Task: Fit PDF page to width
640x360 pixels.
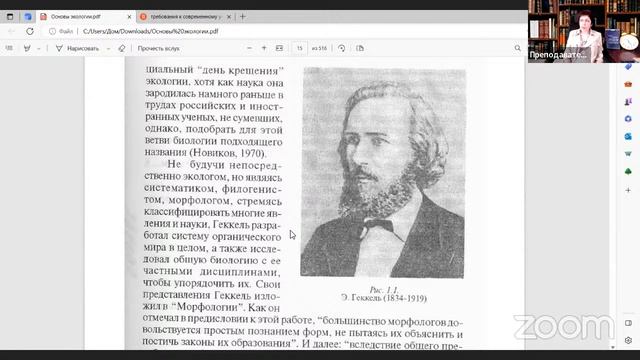Action: pos(279,48)
